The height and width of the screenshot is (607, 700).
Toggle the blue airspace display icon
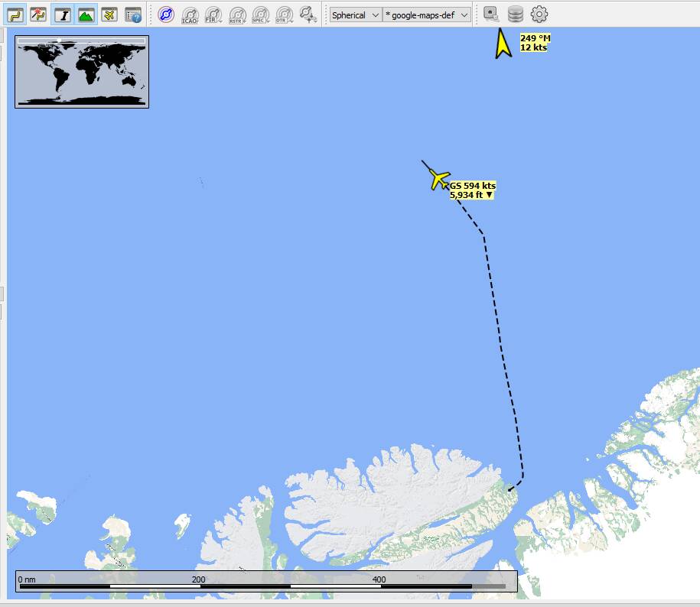166,15
